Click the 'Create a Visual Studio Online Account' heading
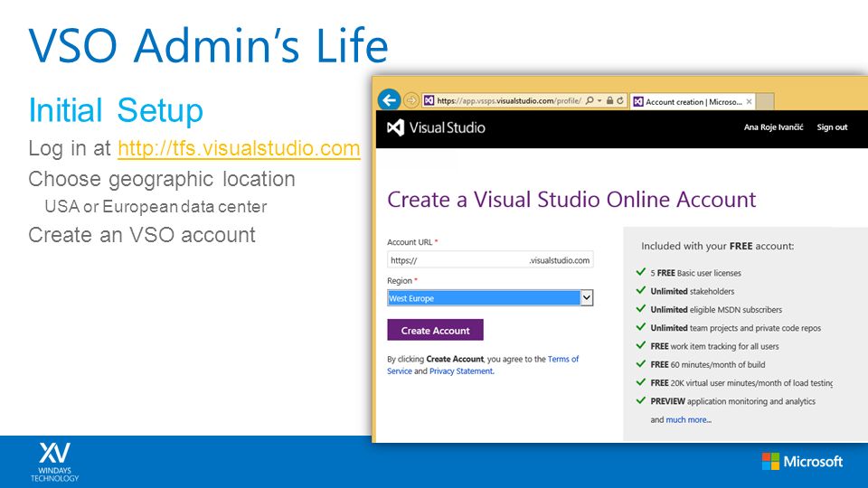The height and width of the screenshot is (488, 868). pyautogui.click(x=571, y=200)
